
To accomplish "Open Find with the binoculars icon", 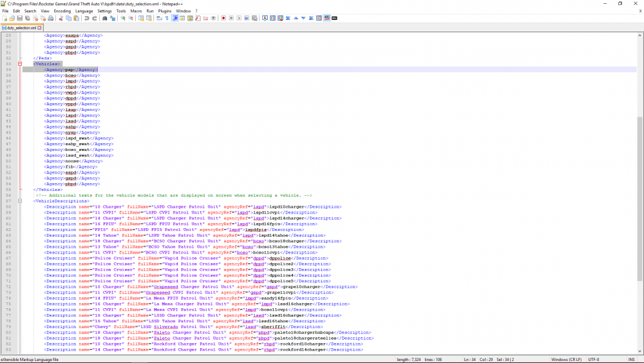I will coord(105,18).
